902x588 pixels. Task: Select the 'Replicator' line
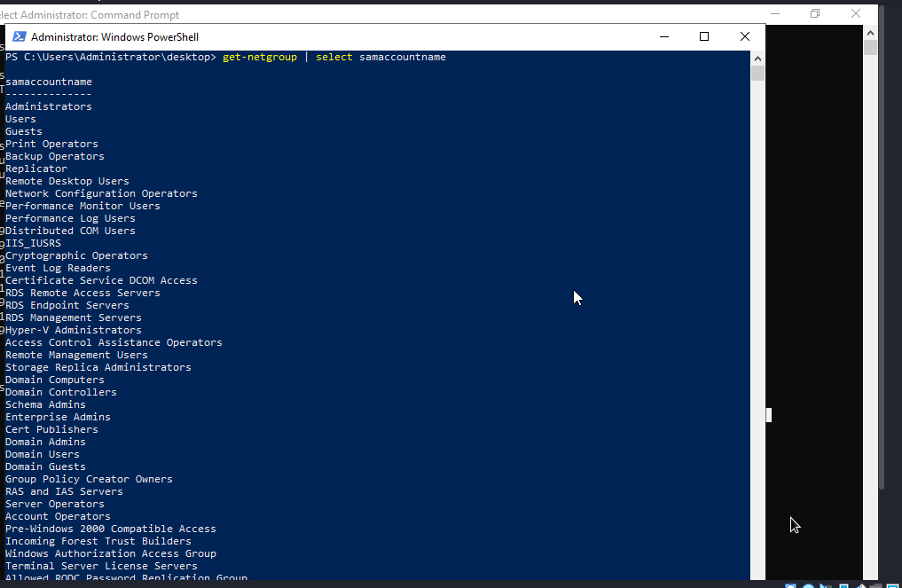coord(36,169)
